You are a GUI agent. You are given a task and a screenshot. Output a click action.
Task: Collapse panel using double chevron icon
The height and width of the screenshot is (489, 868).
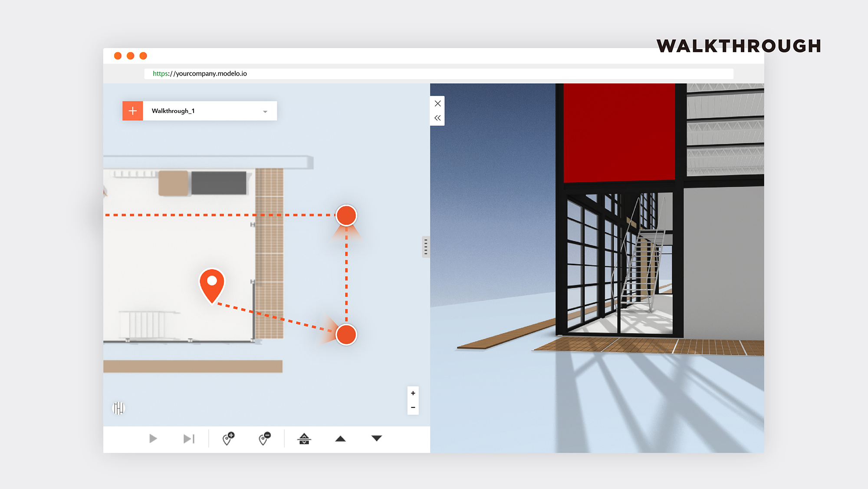click(x=437, y=118)
